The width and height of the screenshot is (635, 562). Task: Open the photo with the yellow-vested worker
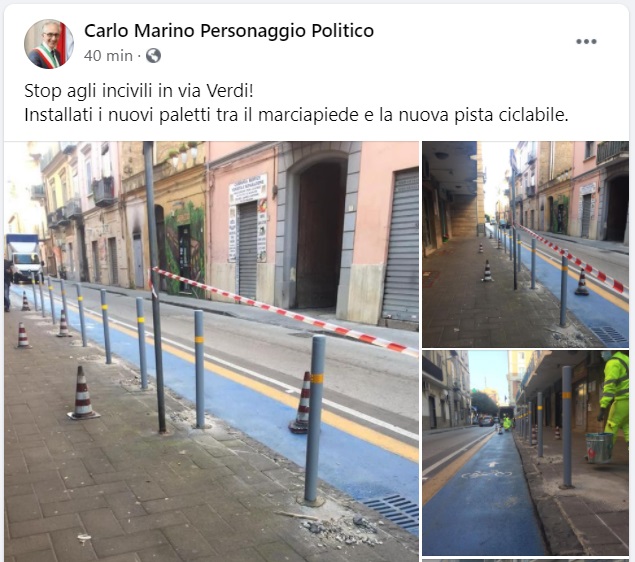click(x=526, y=453)
